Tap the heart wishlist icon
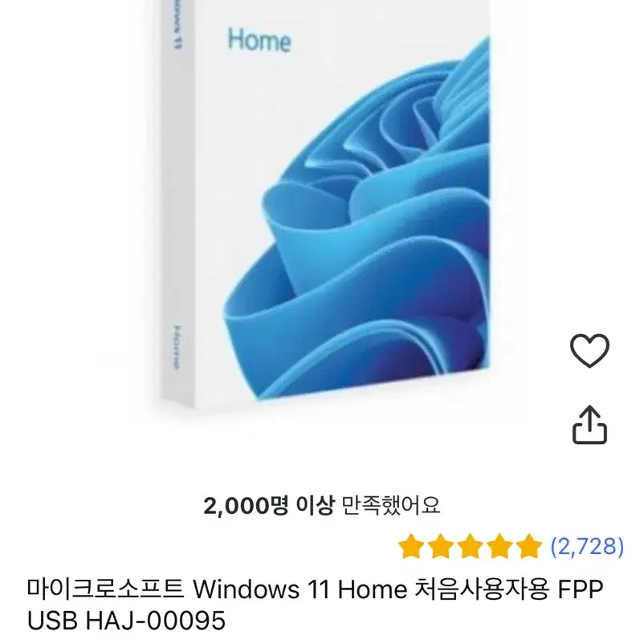644x644 pixels. [x=589, y=350]
